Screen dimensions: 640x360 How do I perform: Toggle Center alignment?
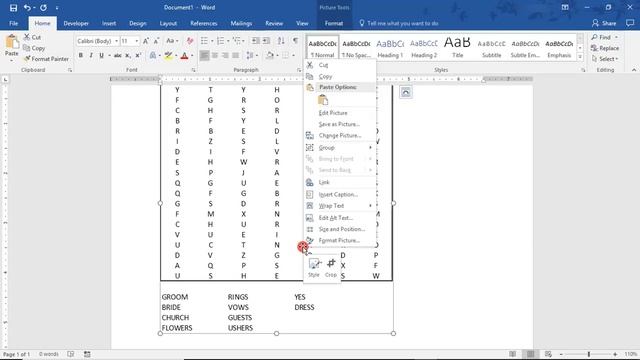pyautogui.click(x=215, y=55)
